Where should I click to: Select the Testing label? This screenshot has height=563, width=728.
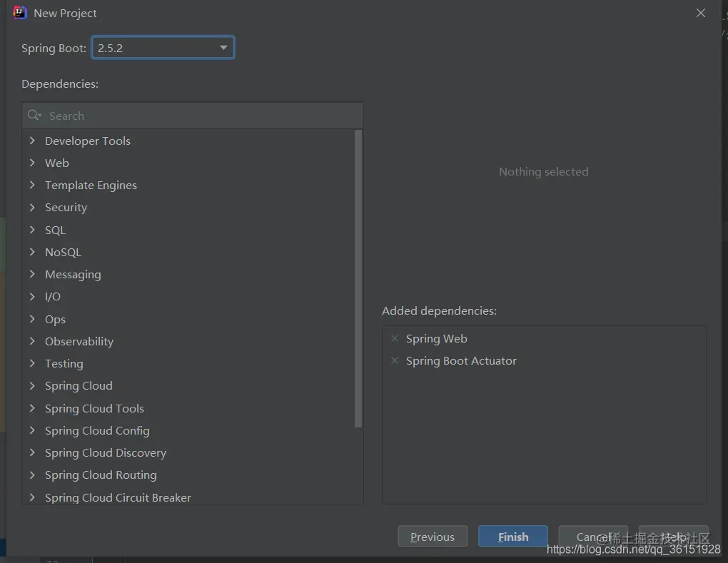click(64, 363)
